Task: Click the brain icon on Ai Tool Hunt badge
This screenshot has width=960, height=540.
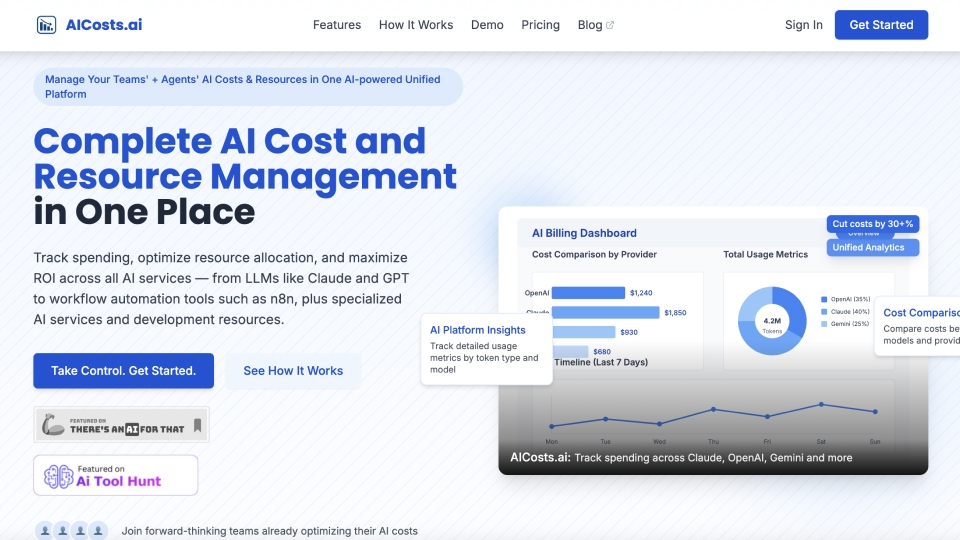Action: tap(59, 476)
